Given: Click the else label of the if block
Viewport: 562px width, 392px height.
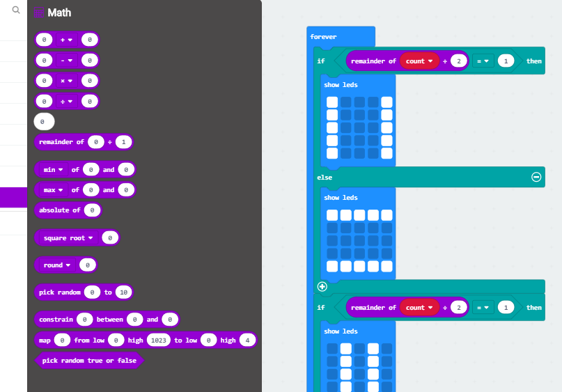Looking at the screenshot, I should pos(325,178).
